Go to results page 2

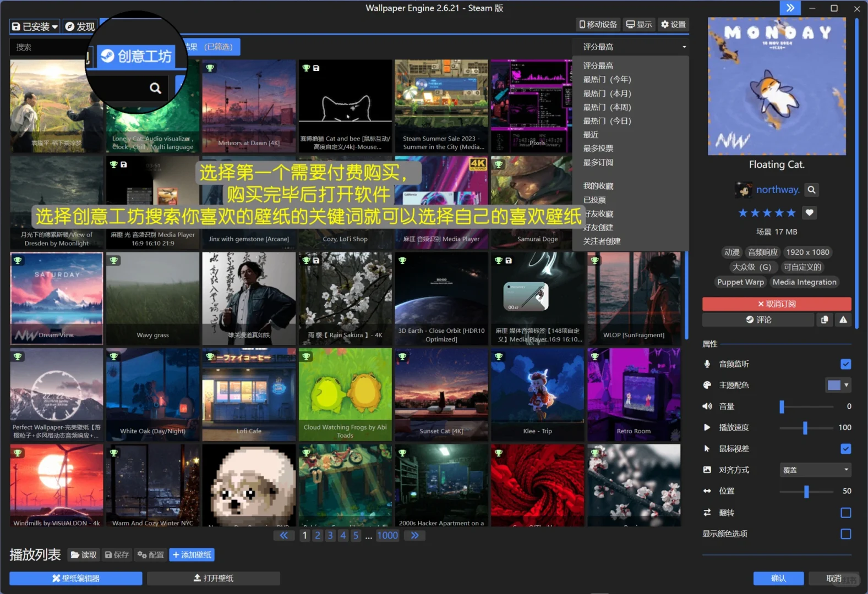[x=318, y=535]
